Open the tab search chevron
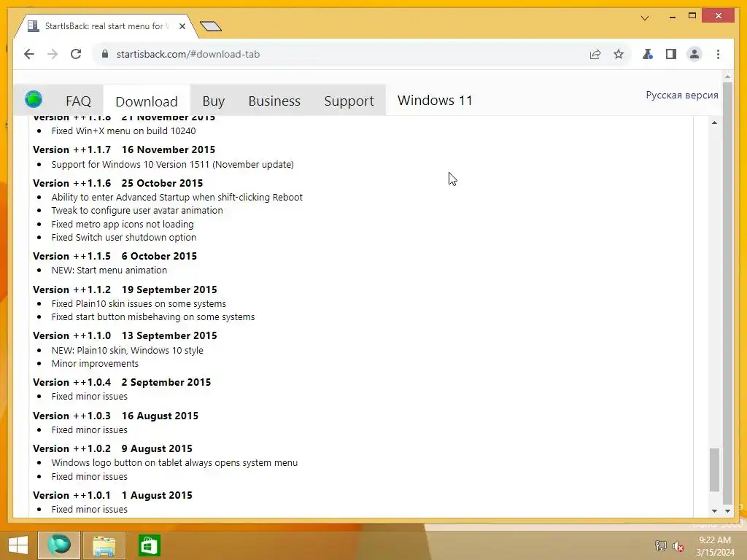The image size is (747, 560). tap(645, 18)
